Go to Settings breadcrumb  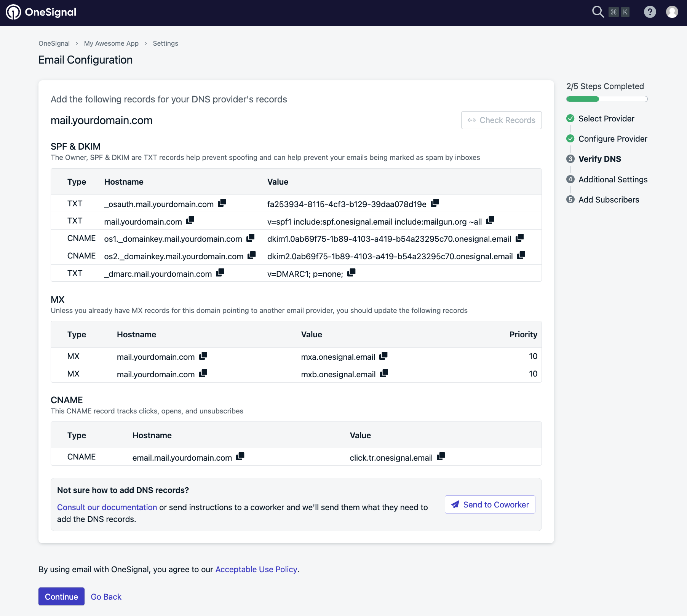[x=165, y=43]
